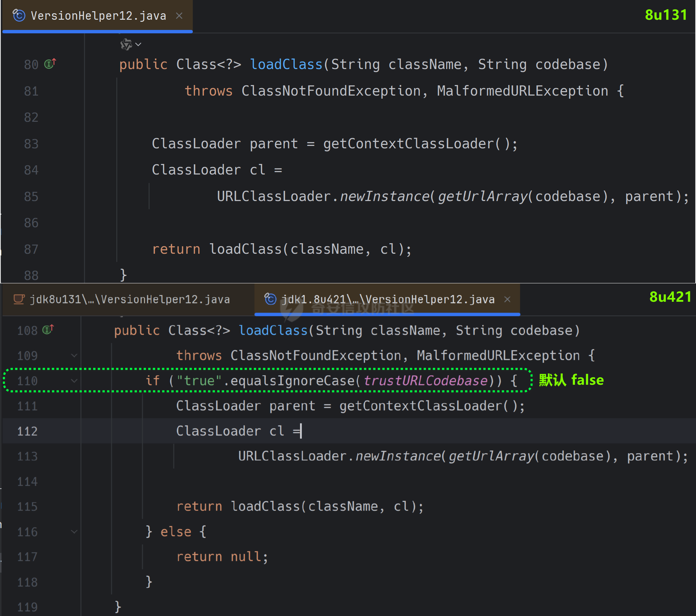Close the jdk1.8u421 VersionHelper12.java tab

pyautogui.click(x=507, y=299)
